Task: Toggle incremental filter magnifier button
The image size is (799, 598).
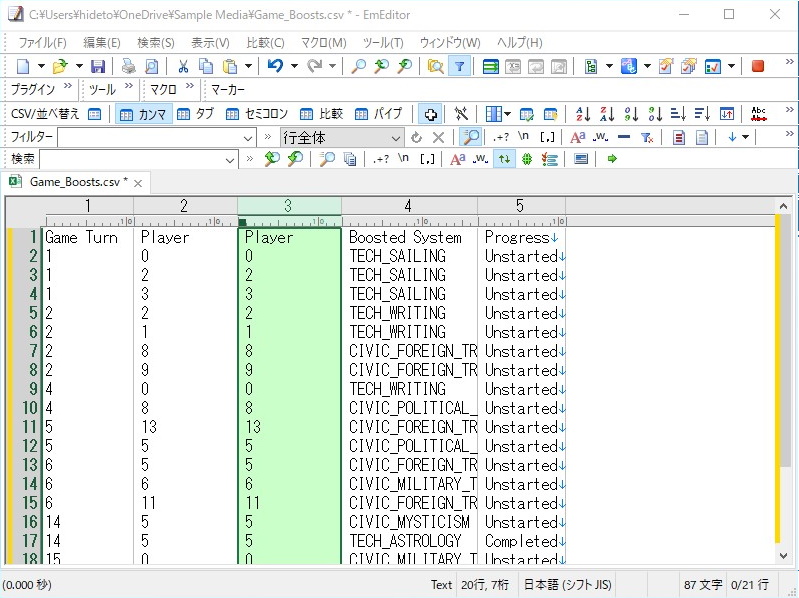Action: pyautogui.click(x=470, y=137)
